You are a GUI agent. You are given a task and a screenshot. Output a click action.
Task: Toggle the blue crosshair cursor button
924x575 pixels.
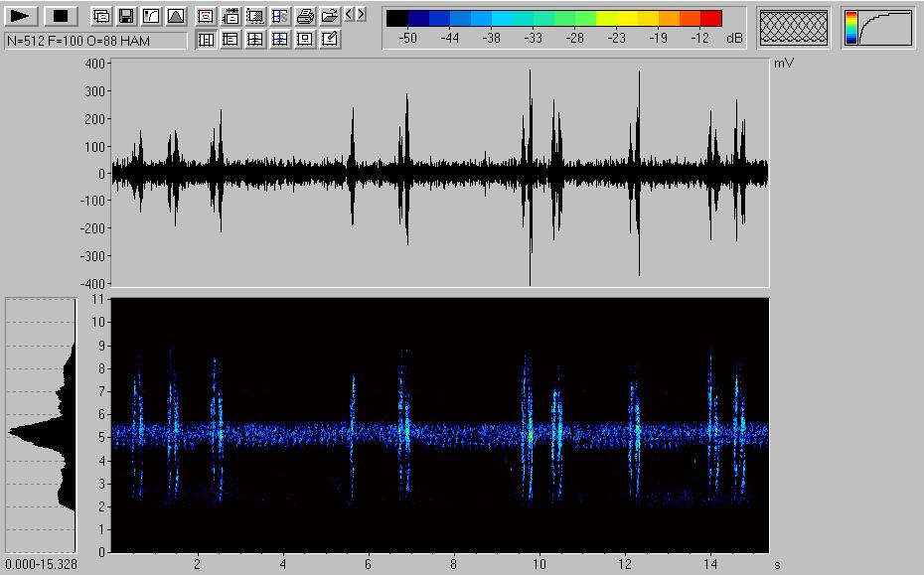click(280, 40)
